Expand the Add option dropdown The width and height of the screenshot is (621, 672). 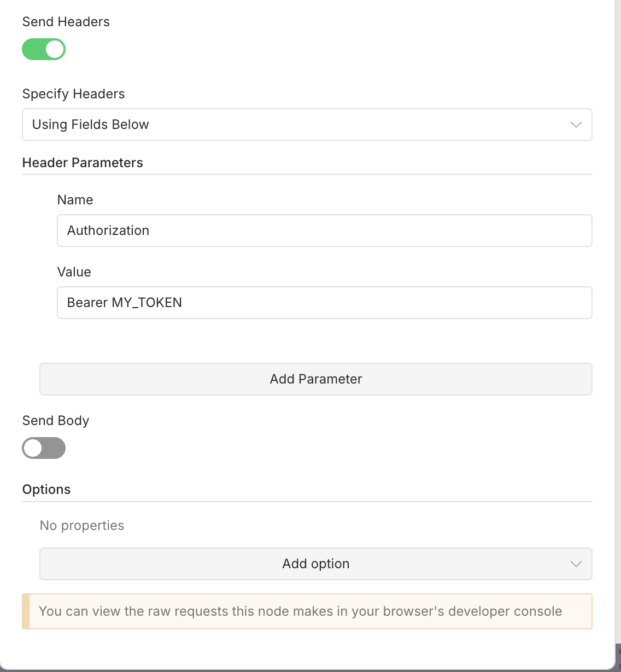(x=315, y=564)
